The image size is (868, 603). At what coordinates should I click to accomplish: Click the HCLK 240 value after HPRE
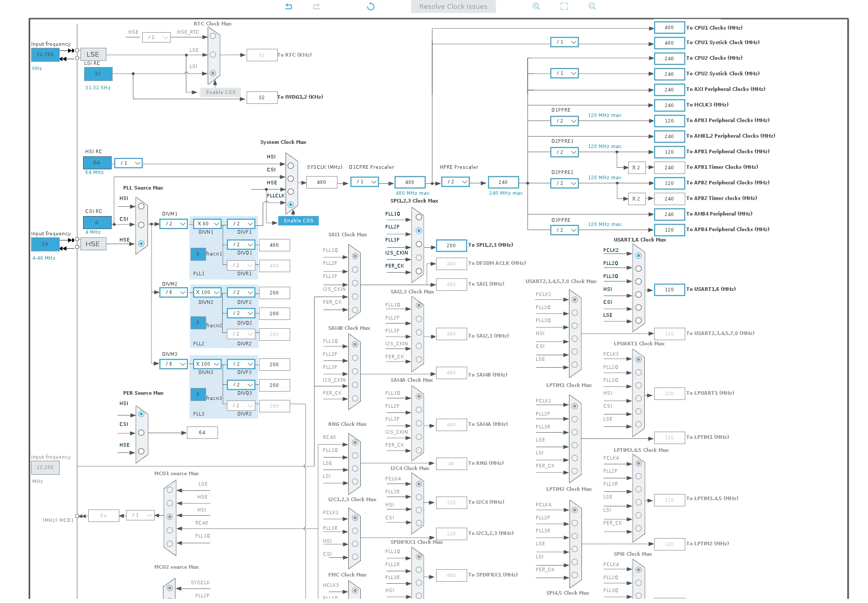(503, 182)
